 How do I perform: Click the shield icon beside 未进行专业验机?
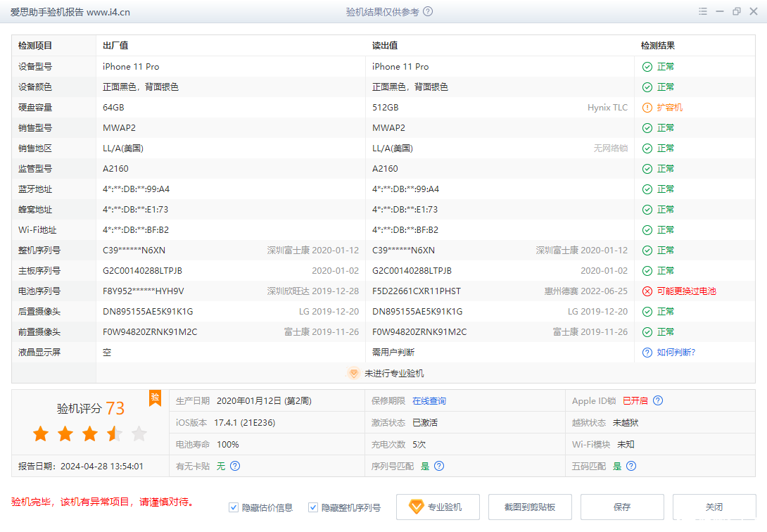353,374
